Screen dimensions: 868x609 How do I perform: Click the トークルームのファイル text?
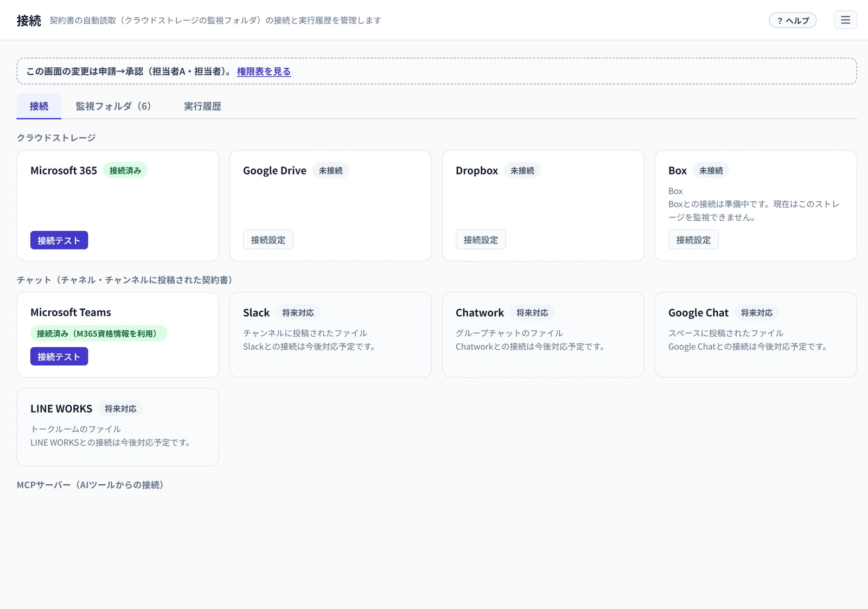(75, 429)
